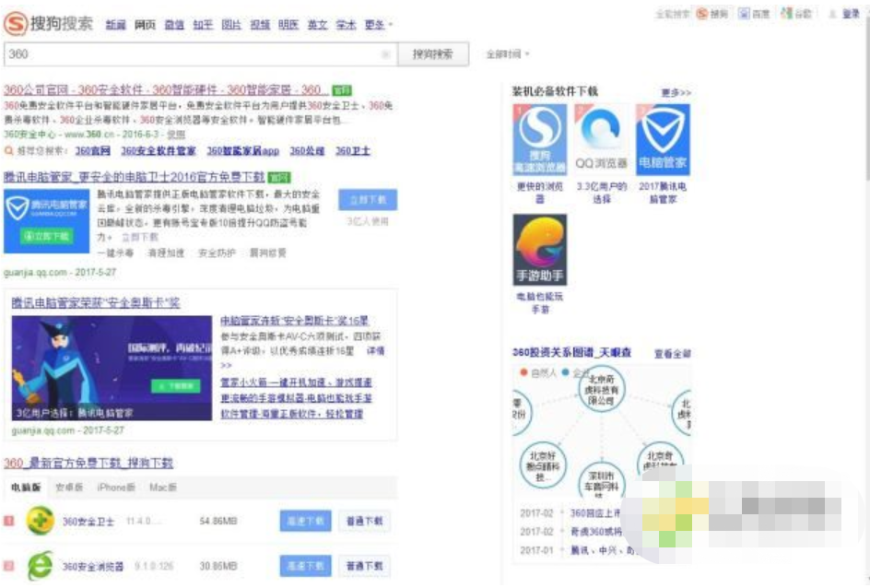Screen dimensions: 870x588
Task: Open the 软件管理 sublink in award result
Action: coord(292,414)
